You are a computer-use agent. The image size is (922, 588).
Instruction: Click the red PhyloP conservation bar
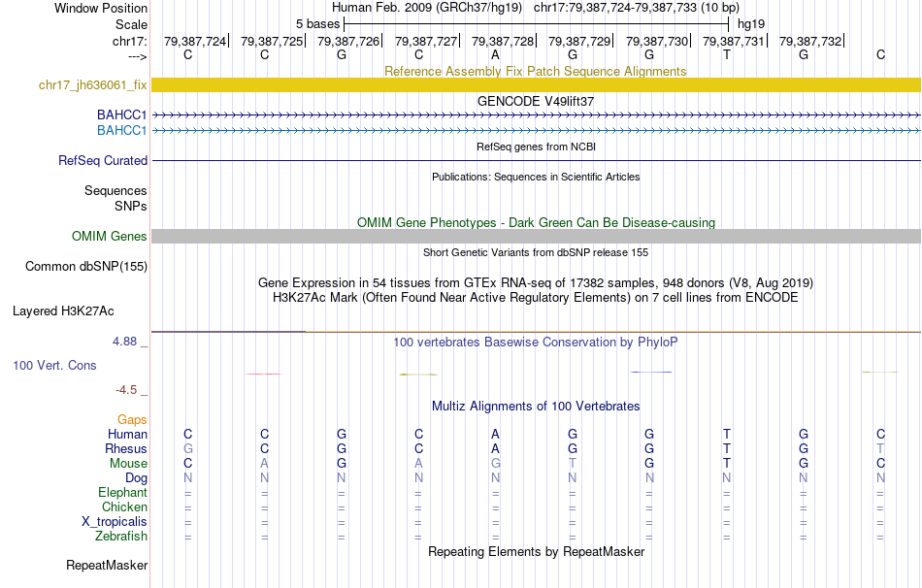pyautogui.click(x=264, y=374)
